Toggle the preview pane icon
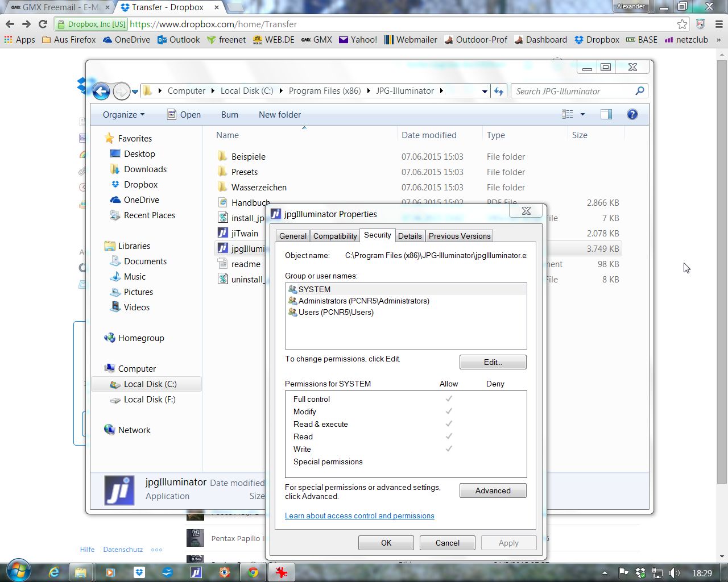Image resolution: width=728 pixels, height=582 pixels. [x=606, y=114]
